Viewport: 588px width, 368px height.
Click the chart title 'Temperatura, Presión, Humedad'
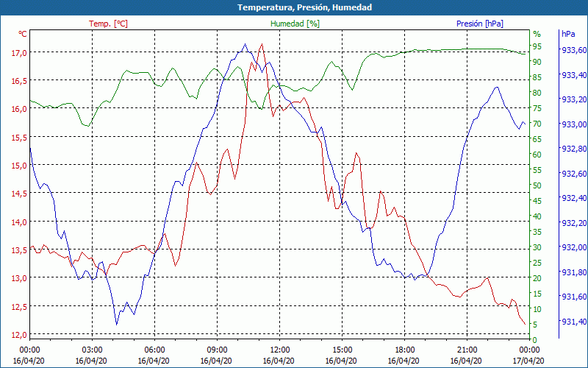(x=304, y=7)
